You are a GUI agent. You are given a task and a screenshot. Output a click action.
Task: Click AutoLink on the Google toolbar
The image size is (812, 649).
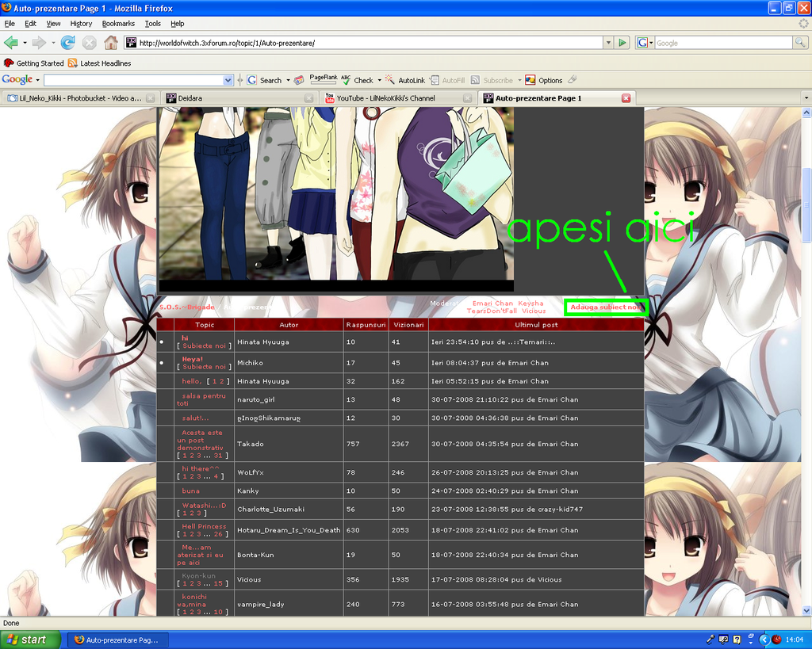click(405, 80)
